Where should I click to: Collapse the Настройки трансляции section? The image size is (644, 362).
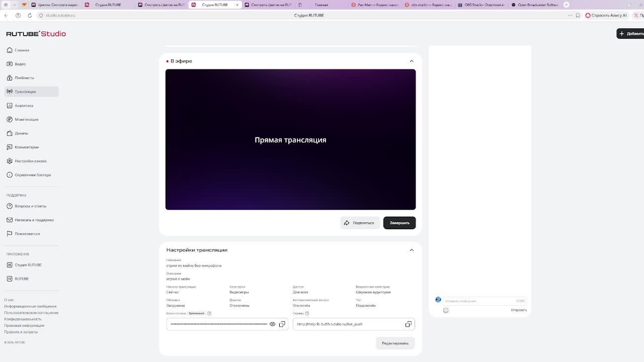click(412, 250)
